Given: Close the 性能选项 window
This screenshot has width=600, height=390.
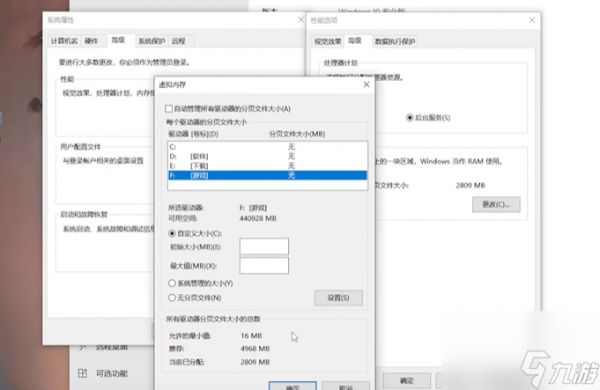Looking at the screenshot, I should 532,20.
